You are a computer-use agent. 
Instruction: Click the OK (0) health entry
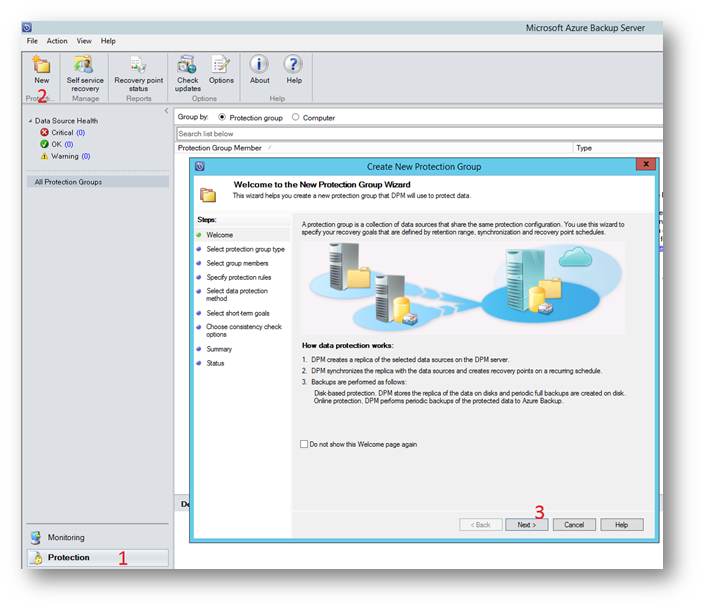tap(57, 144)
